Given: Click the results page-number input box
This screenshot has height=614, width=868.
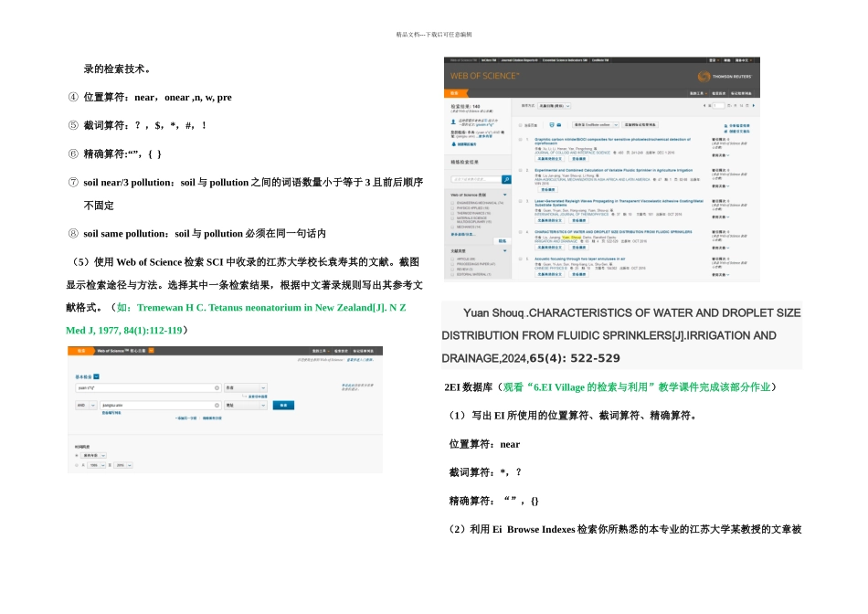Looking at the screenshot, I should [718, 105].
